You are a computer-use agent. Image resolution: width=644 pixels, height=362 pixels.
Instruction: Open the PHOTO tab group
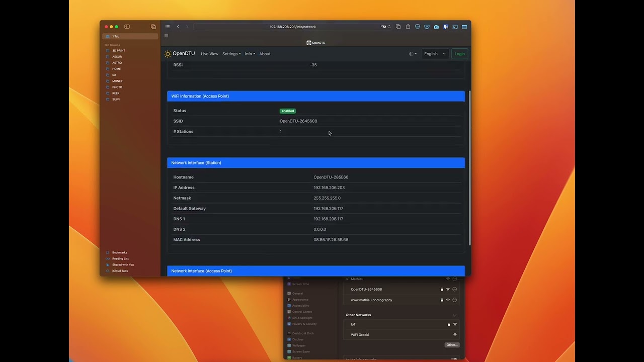[117, 87]
